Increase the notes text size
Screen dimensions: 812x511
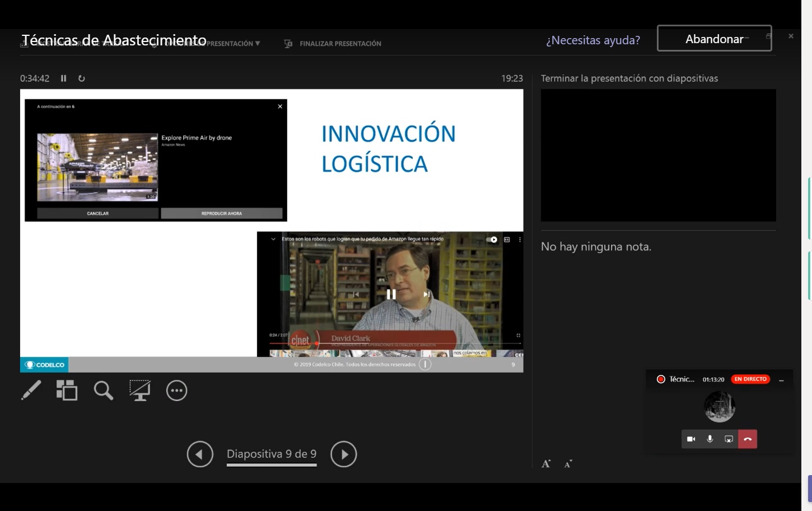[x=546, y=464]
